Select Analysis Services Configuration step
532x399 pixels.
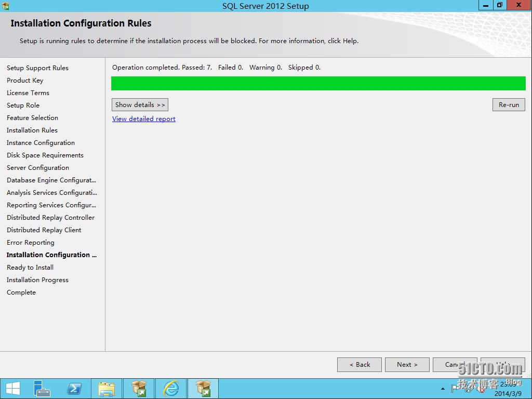52,193
